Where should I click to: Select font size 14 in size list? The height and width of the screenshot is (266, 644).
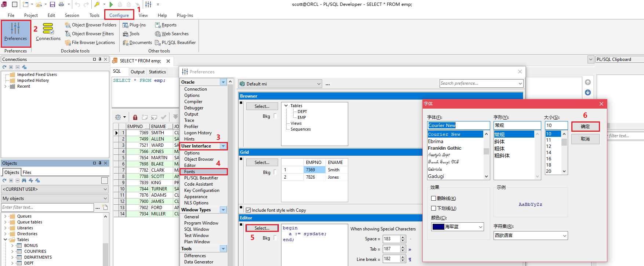(x=553, y=153)
